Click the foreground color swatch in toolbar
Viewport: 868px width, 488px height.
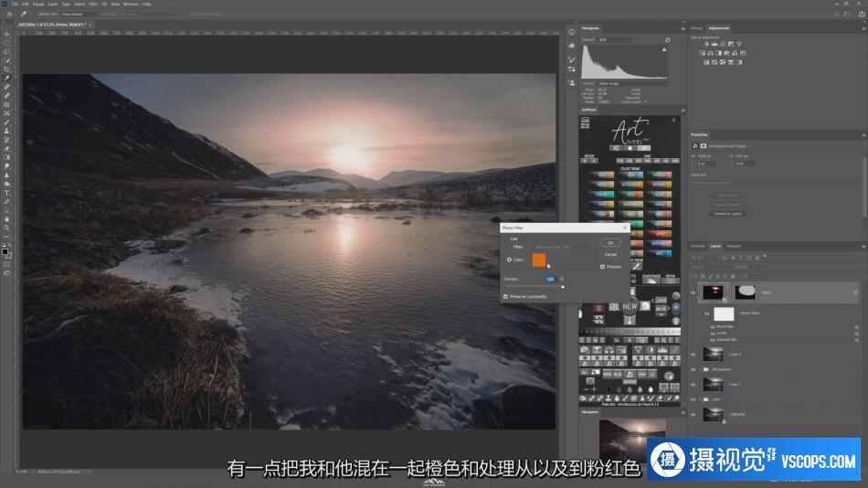coord(5,251)
